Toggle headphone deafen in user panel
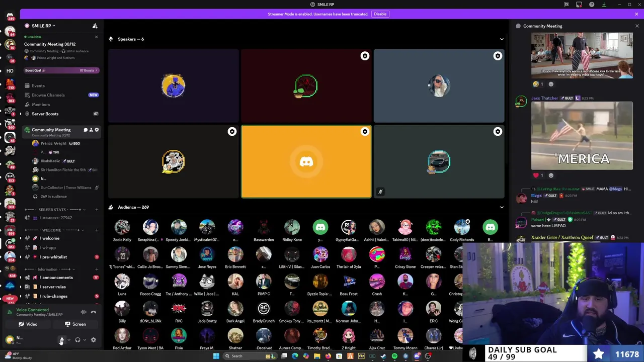 coord(77,340)
